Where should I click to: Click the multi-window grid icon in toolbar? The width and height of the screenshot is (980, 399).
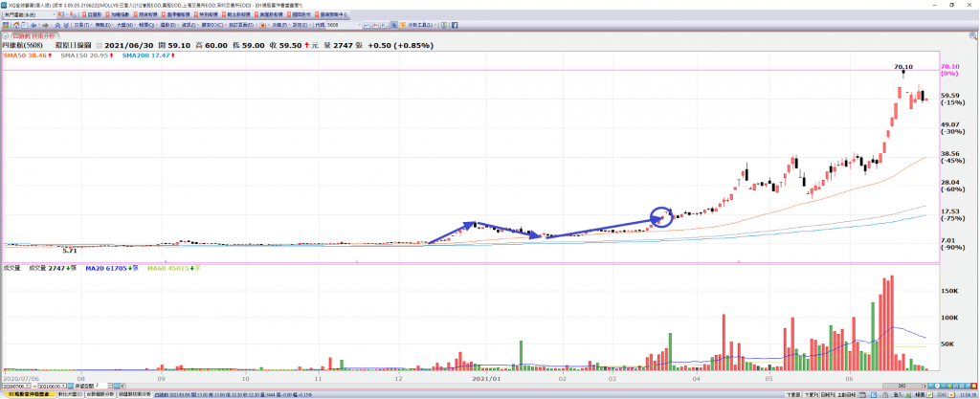tap(7, 25)
